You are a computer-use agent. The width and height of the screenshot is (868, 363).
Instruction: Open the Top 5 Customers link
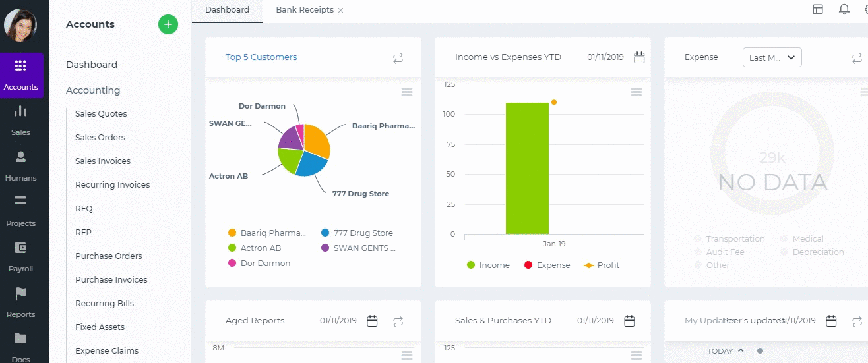point(261,57)
